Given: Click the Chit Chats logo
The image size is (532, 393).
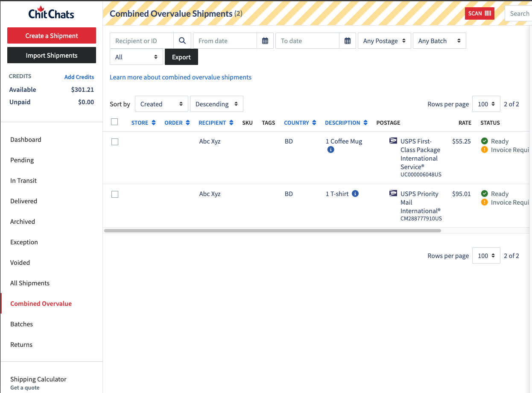Looking at the screenshot, I should pos(51,13).
